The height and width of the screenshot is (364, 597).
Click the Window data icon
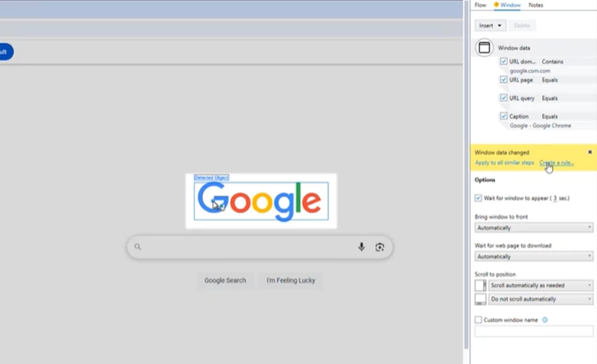(x=484, y=48)
